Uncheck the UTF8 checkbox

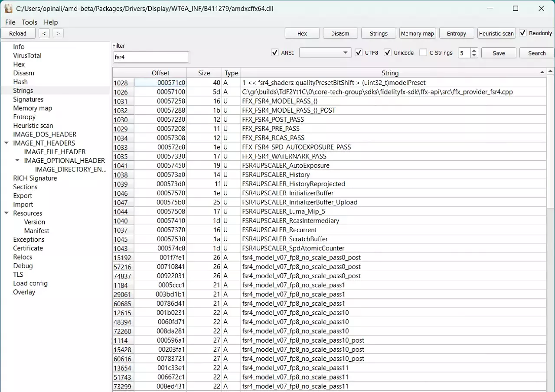click(359, 53)
